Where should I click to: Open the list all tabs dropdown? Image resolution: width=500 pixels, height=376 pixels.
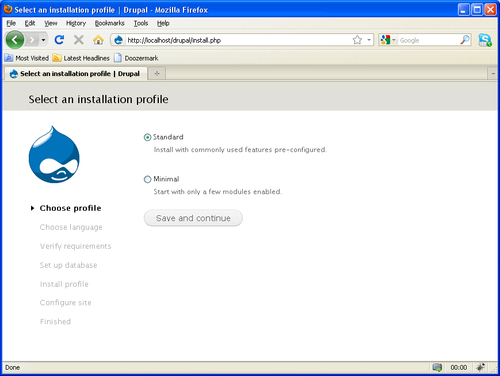click(x=493, y=74)
